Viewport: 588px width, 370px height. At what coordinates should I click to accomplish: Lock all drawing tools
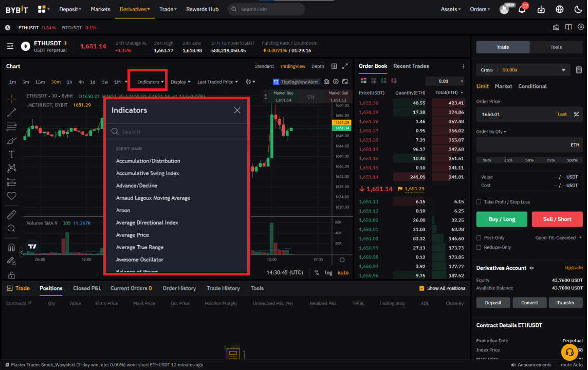tap(12, 275)
